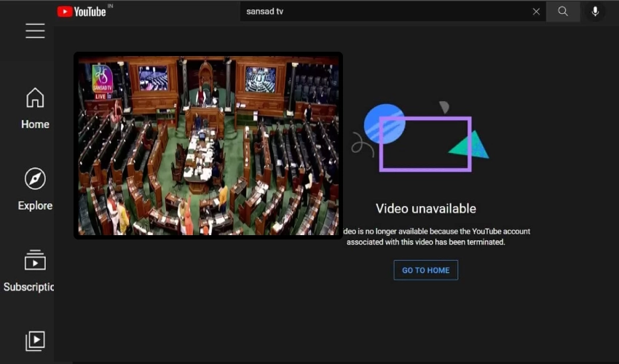The height and width of the screenshot is (364, 619).
Task: Open the hamburger guide menu
Action: click(35, 31)
